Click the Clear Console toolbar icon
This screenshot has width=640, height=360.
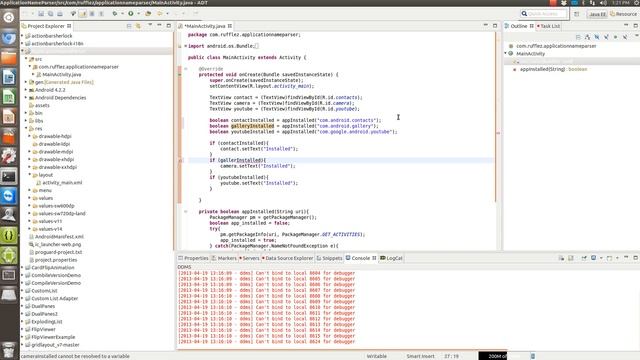pyautogui.click(x=562, y=258)
